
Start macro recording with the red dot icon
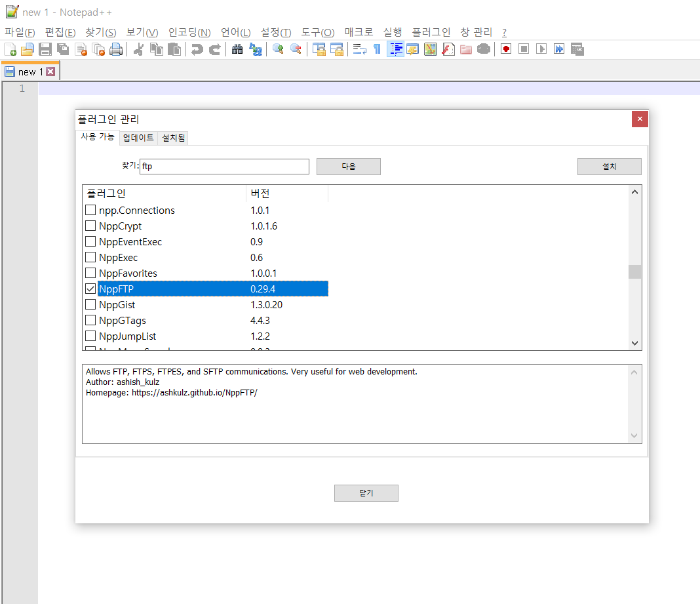506,49
